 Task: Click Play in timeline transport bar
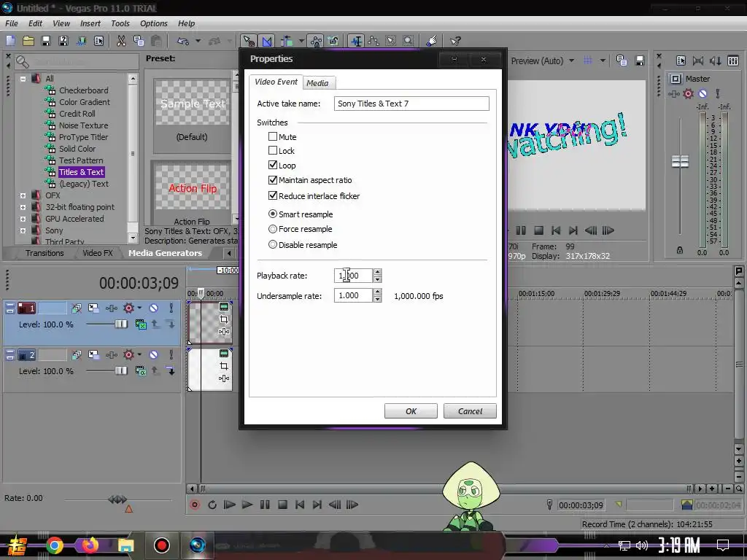point(247,505)
